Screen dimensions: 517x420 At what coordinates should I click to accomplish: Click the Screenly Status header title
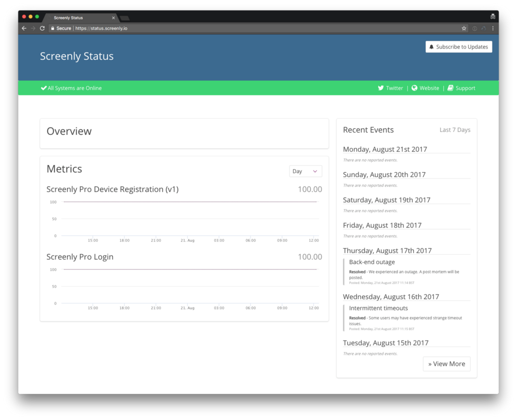point(77,56)
